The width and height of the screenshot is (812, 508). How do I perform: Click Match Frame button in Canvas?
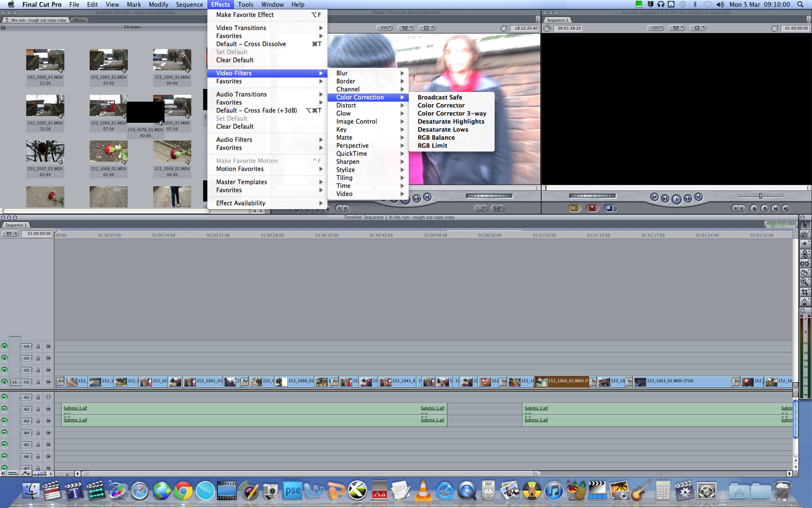786,208
